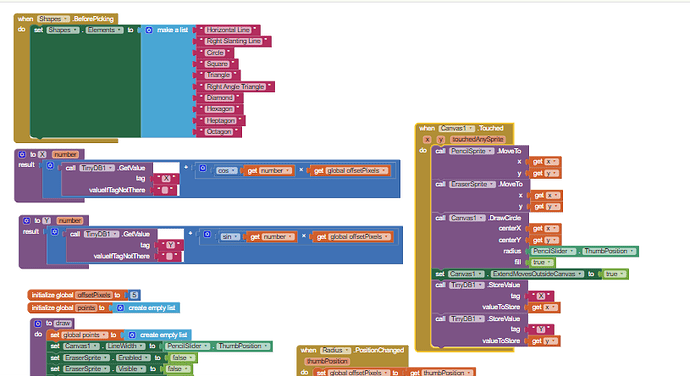Click gear on addition block in X procedure
The width and height of the screenshot is (690, 376).
[x=50, y=166]
